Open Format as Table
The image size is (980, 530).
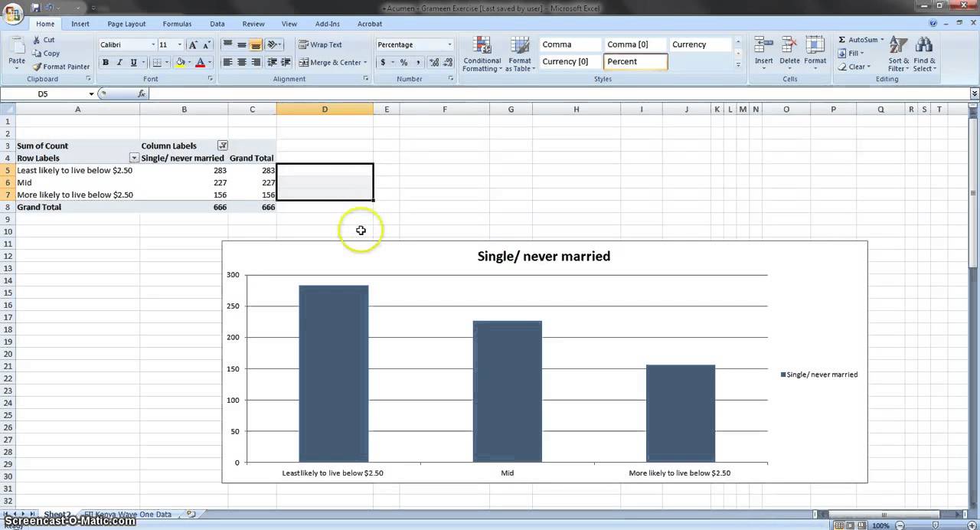pyautogui.click(x=520, y=54)
